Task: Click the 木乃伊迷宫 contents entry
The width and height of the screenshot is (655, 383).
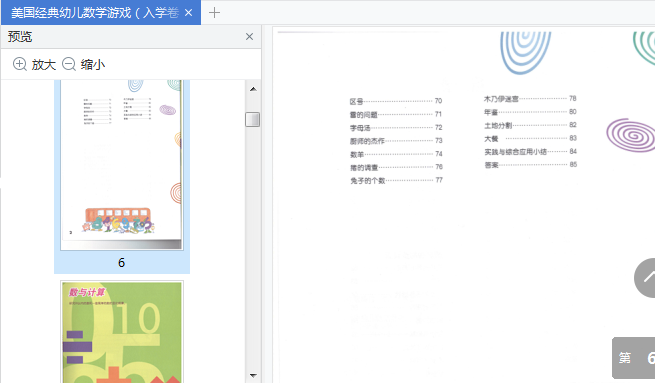Action: pyautogui.click(x=530, y=99)
